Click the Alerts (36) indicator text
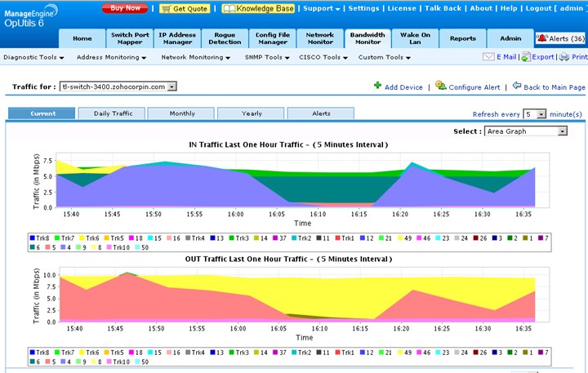The width and height of the screenshot is (588, 373). (x=567, y=38)
